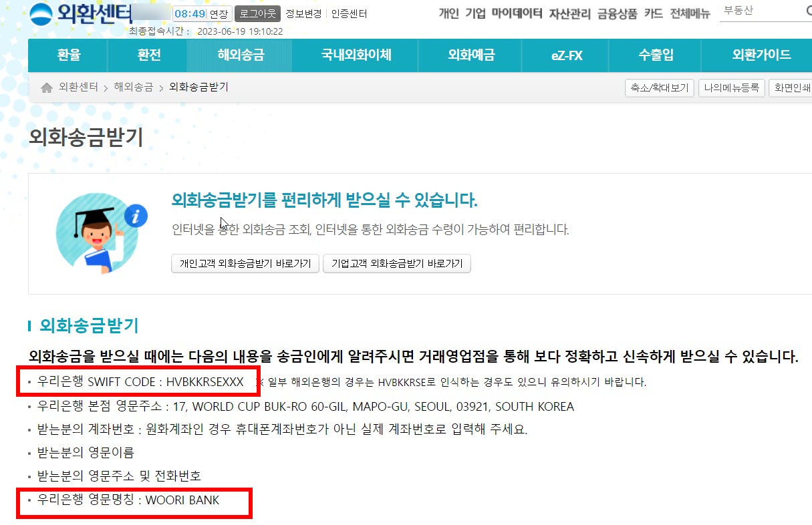Viewport: 812px width, 525px height.
Task: Open the 전체메뉴 top menu
Action: pos(690,13)
